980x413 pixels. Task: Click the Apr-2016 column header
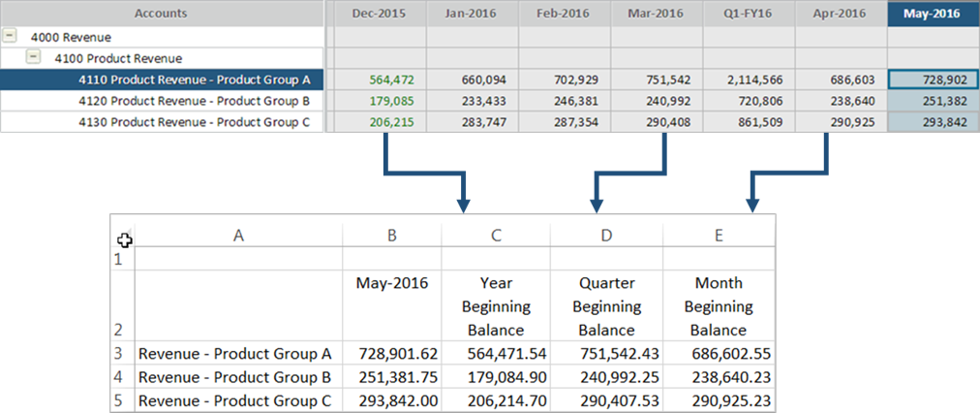click(x=842, y=14)
